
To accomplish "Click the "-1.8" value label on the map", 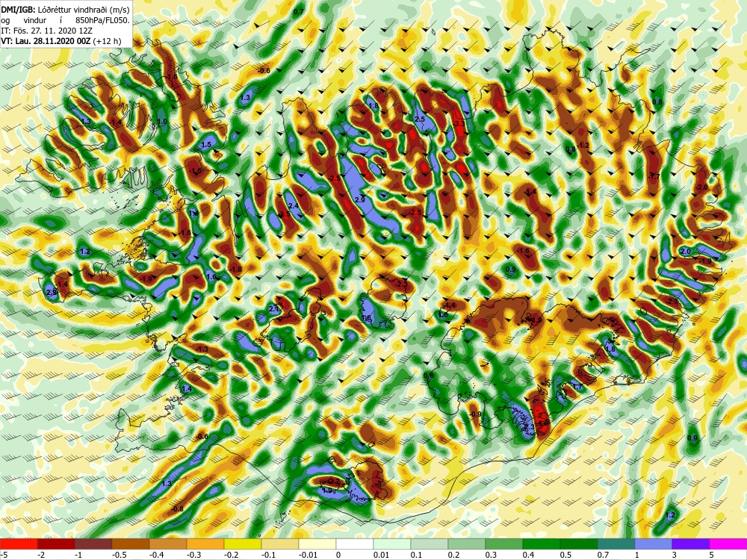I will coord(236,270).
